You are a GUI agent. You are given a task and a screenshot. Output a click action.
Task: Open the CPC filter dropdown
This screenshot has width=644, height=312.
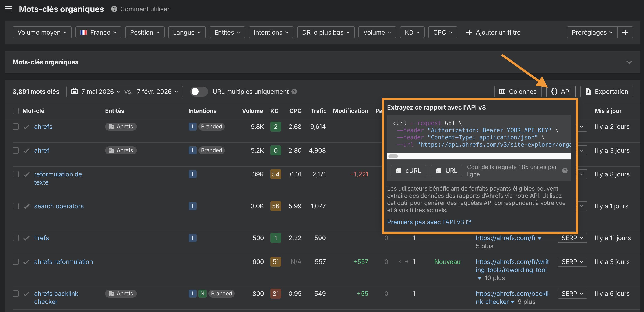[x=443, y=32]
